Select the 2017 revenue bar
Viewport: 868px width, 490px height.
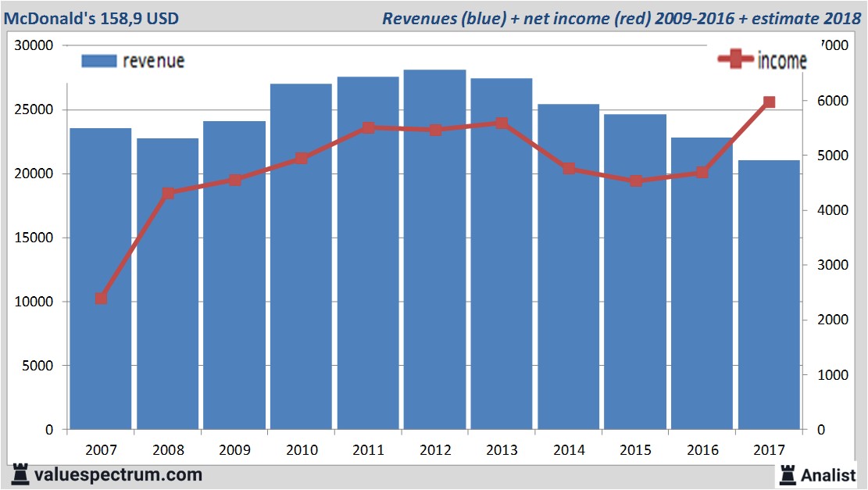pyautogui.click(x=769, y=295)
